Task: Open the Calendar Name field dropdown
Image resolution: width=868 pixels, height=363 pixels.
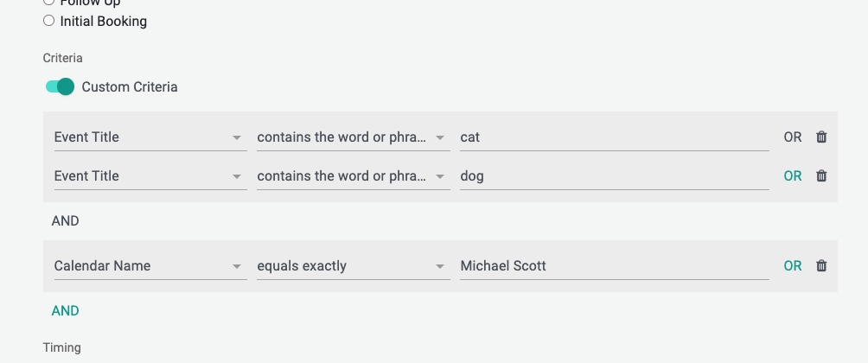Action: 150,265
